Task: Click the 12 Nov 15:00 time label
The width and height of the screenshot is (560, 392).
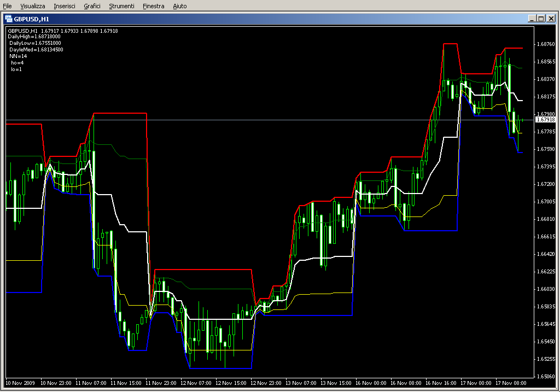Action: point(231,383)
